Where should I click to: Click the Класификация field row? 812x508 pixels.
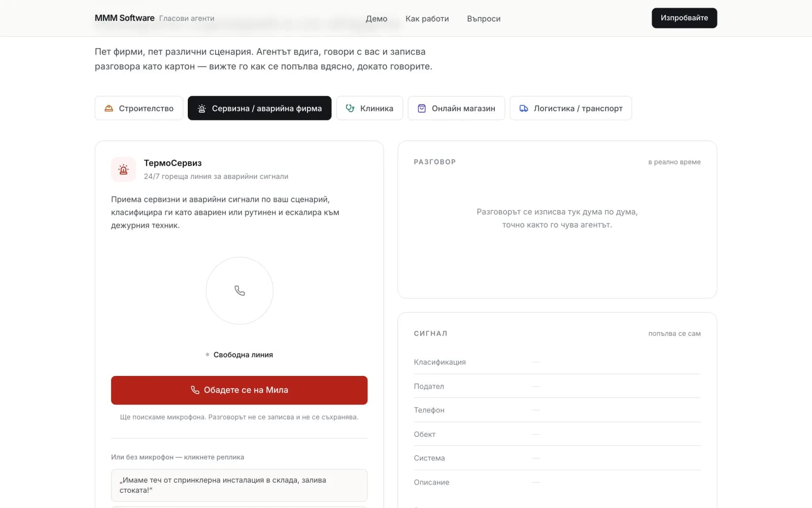tap(557, 362)
